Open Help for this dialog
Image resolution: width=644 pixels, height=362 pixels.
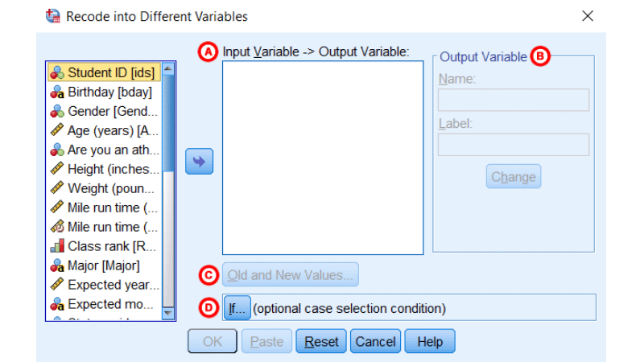[430, 341]
